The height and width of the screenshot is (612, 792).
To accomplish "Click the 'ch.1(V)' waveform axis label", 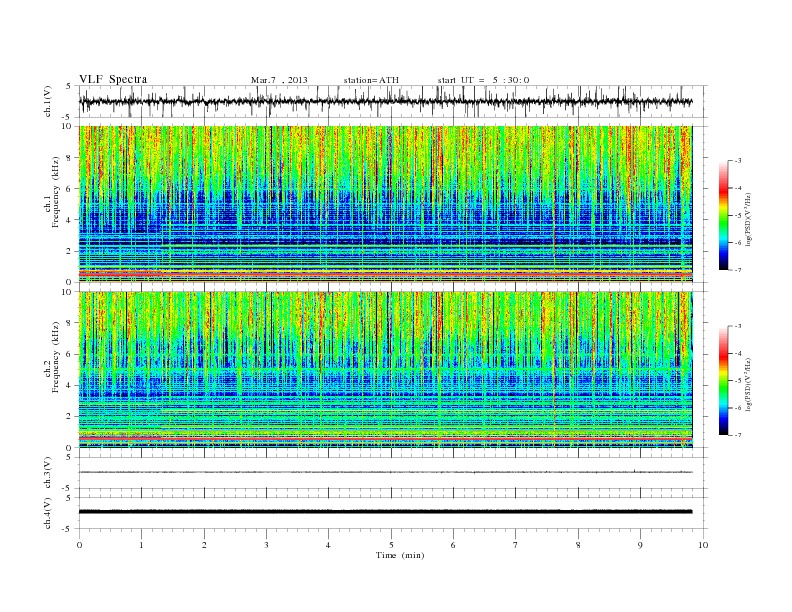I will coord(47,101).
